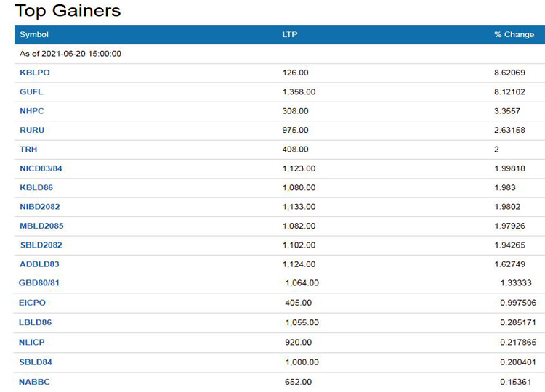This screenshot has height=392, width=545.
Task: Select the SBLD84 symbol link
Action: (36, 362)
